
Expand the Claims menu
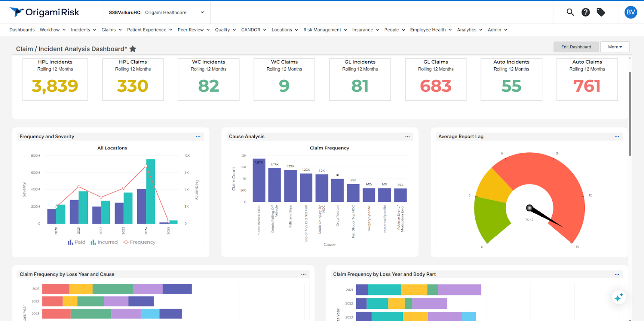point(111,30)
